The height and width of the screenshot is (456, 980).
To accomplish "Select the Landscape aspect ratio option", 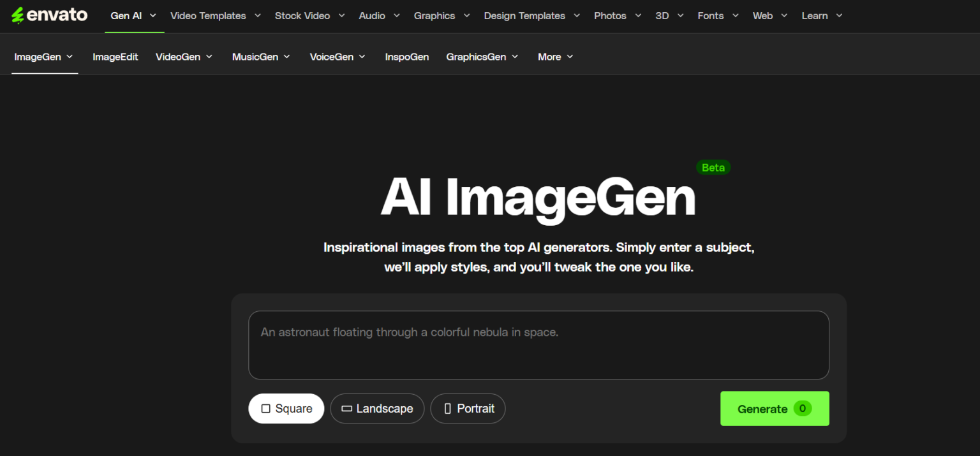I will coord(377,409).
